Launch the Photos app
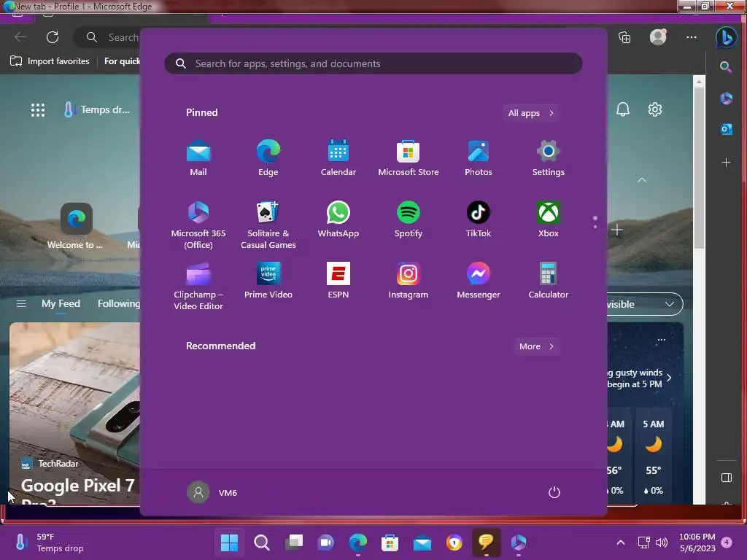This screenshot has height=560, width=747. [x=479, y=158]
